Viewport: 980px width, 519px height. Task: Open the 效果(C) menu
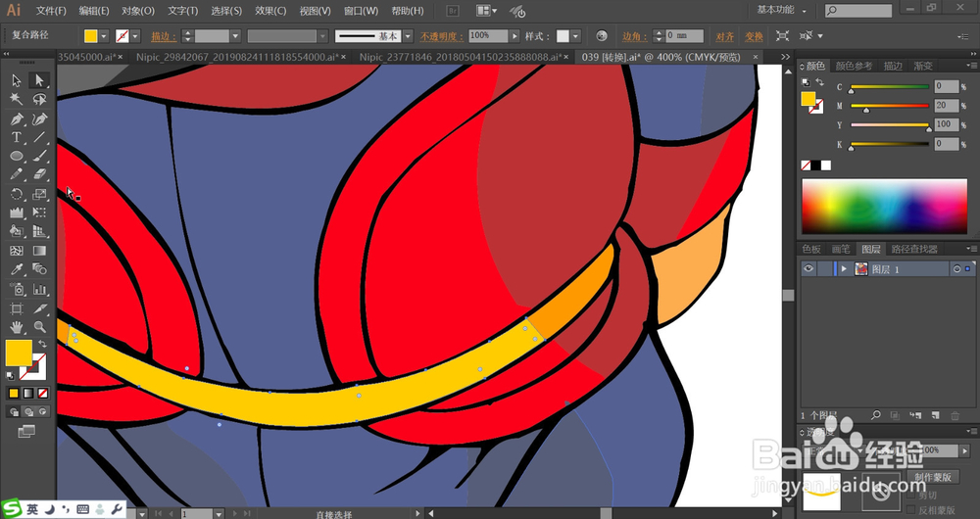point(270,11)
